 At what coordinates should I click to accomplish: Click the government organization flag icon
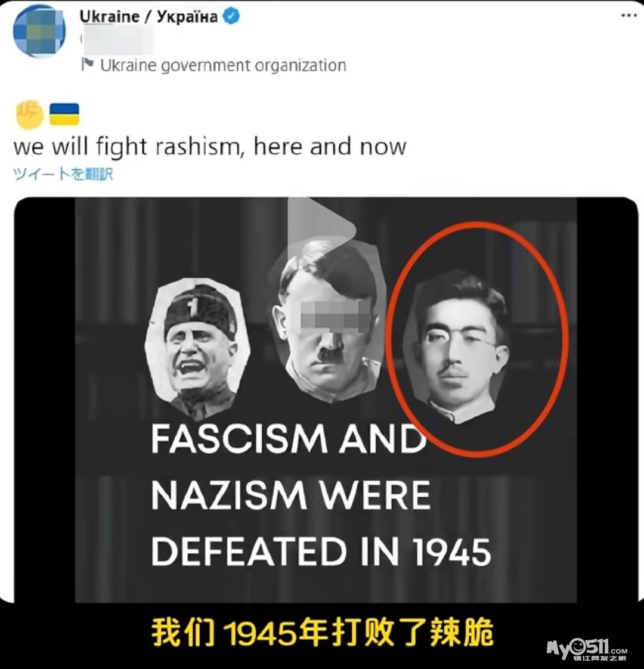(x=88, y=65)
